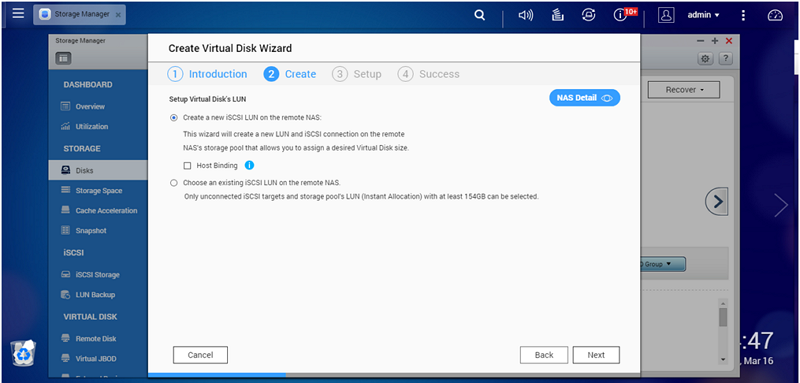This screenshot has height=383, width=800.
Task: Select wizard step 4 Success
Action: coord(428,74)
